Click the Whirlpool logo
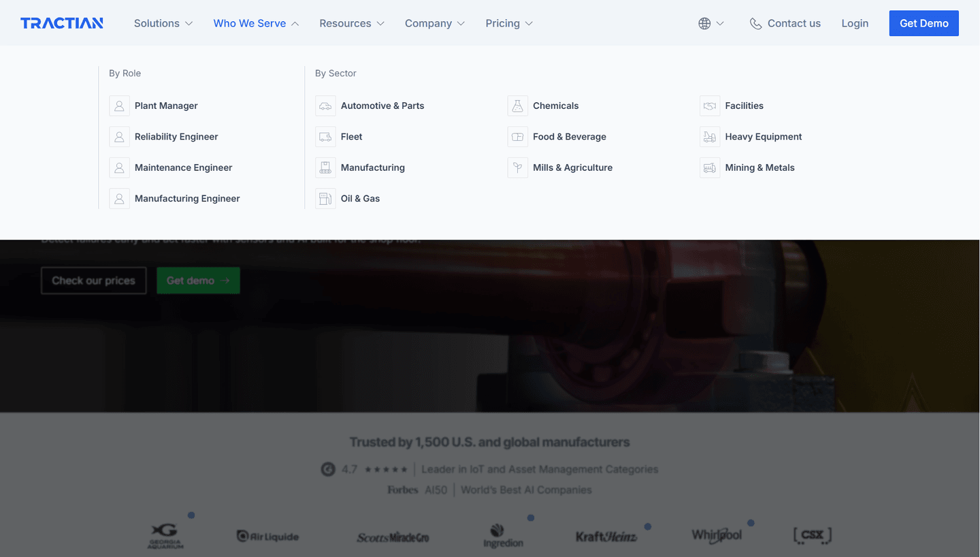The height and width of the screenshot is (557, 980). (717, 535)
